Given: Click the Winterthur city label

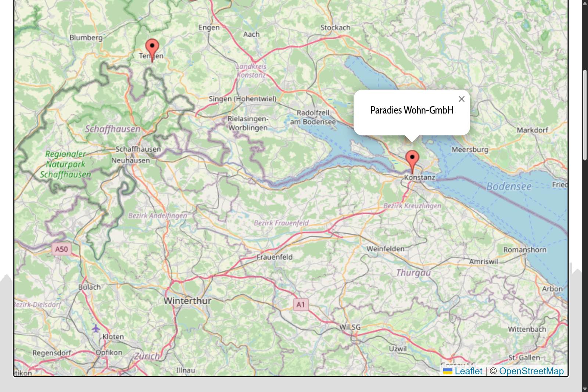Looking at the screenshot, I should coord(187,301).
